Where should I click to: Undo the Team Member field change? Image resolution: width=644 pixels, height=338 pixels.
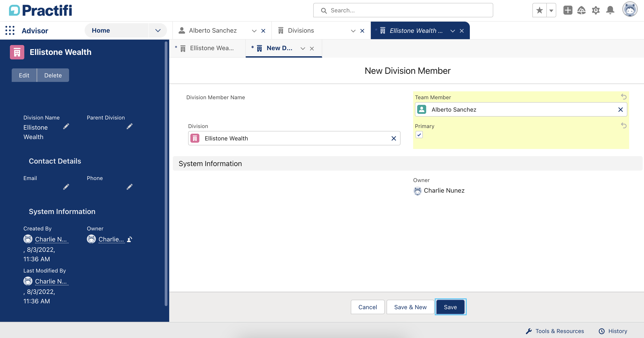624,97
